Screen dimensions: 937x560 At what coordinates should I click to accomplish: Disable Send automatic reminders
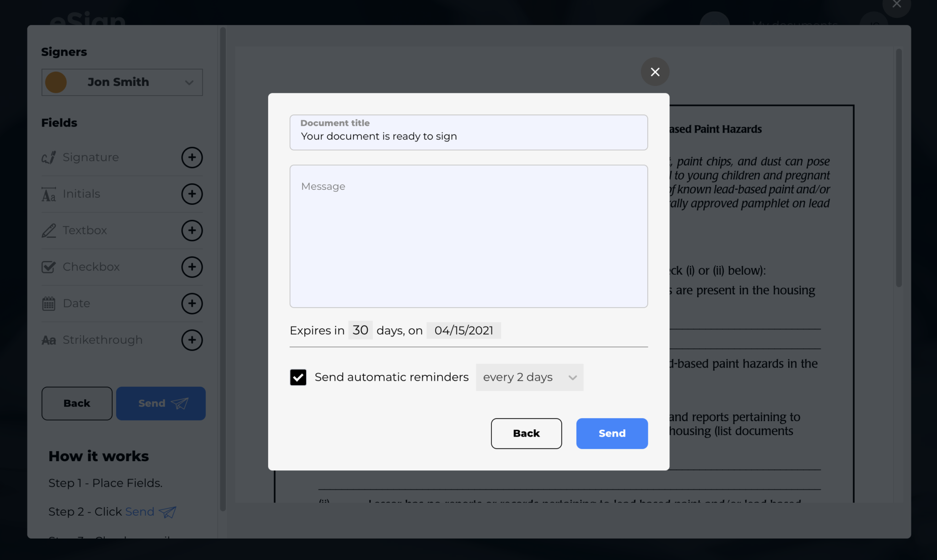coord(298,377)
